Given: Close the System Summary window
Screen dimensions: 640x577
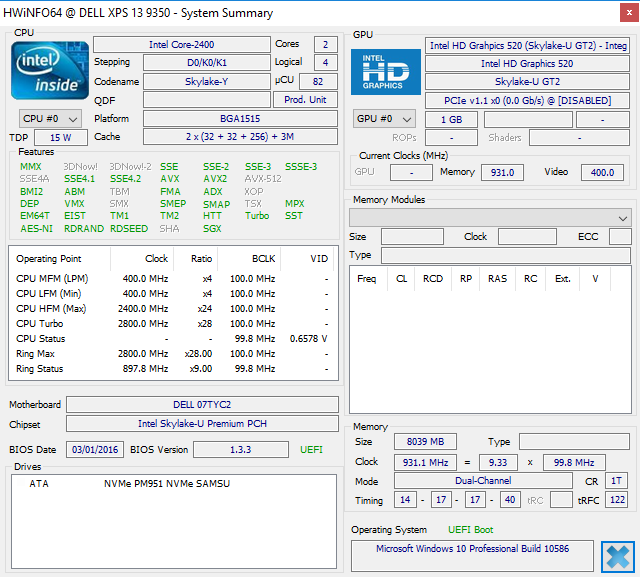Looking at the screenshot, I should coord(629,13).
